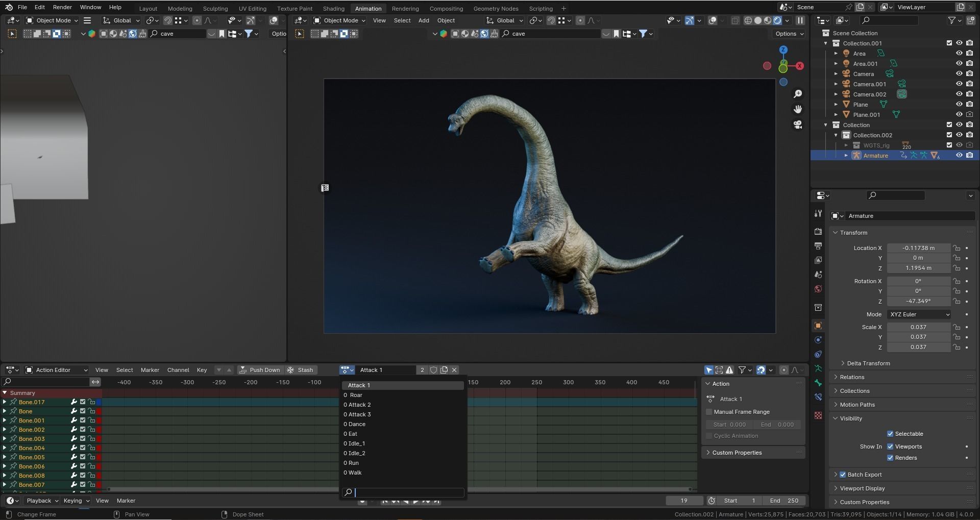Click the only-show-selected arrow icon in Action Editor
Viewport: 980px width, 520px height.
pos(709,370)
